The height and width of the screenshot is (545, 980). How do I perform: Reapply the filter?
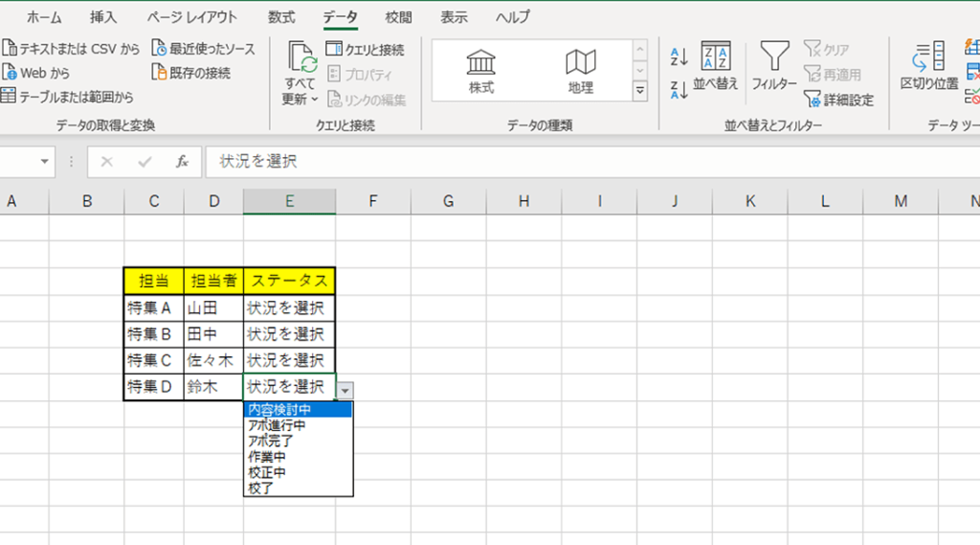[833, 75]
